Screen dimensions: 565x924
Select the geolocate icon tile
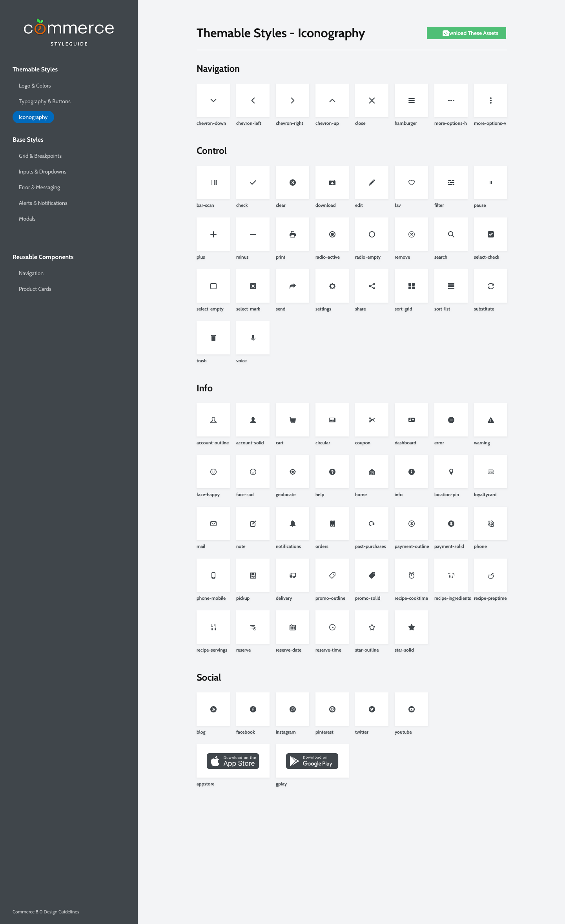(x=293, y=472)
